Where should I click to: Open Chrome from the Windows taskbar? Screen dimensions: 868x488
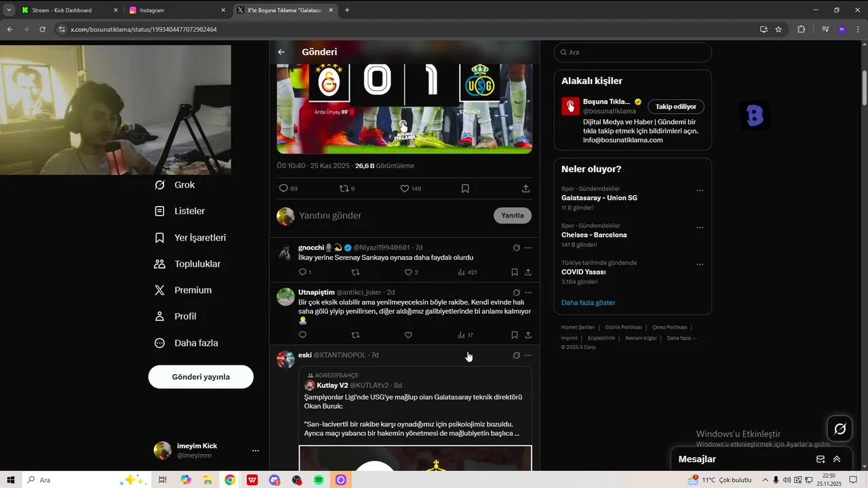pyautogui.click(x=230, y=480)
